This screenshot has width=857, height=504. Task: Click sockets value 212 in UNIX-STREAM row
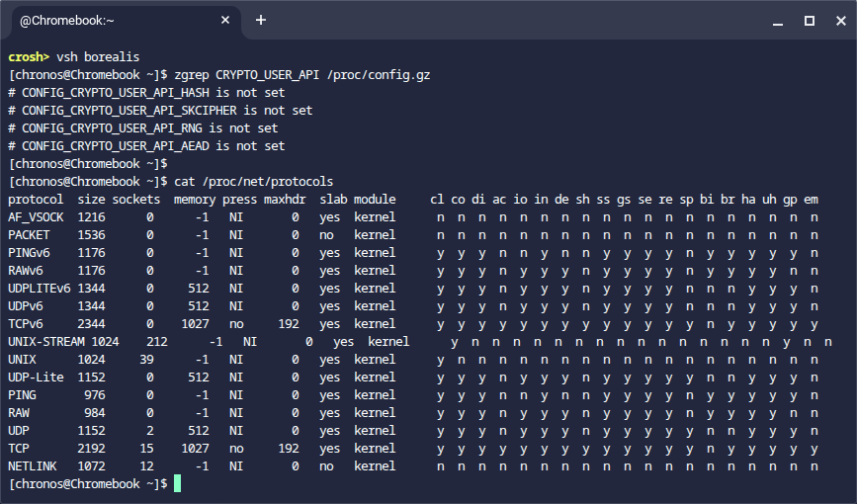tap(157, 342)
